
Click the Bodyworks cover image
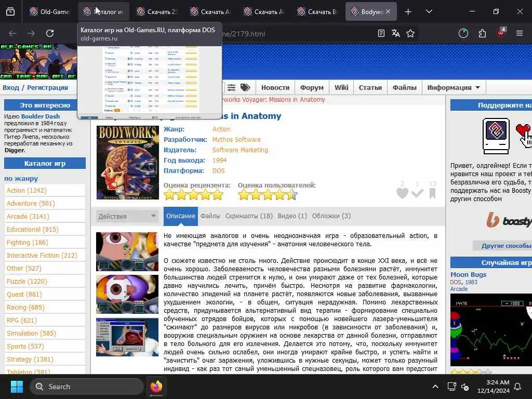pyautogui.click(x=128, y=163)
